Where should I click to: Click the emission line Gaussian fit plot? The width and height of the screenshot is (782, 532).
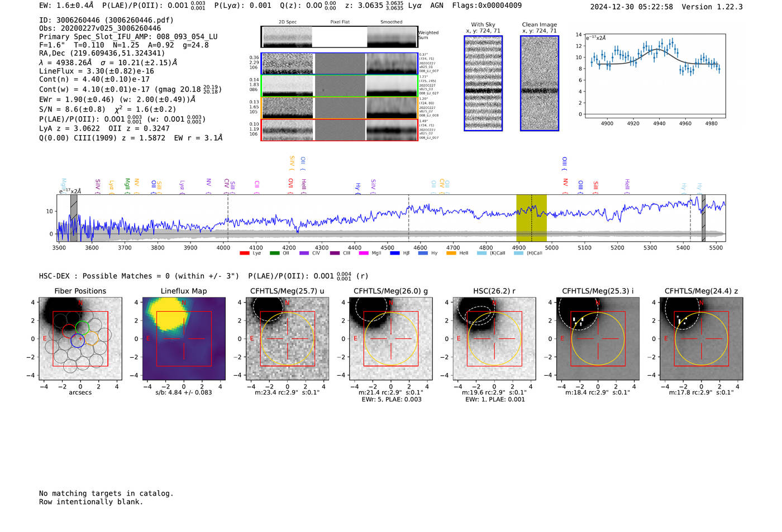coord(655,76)
